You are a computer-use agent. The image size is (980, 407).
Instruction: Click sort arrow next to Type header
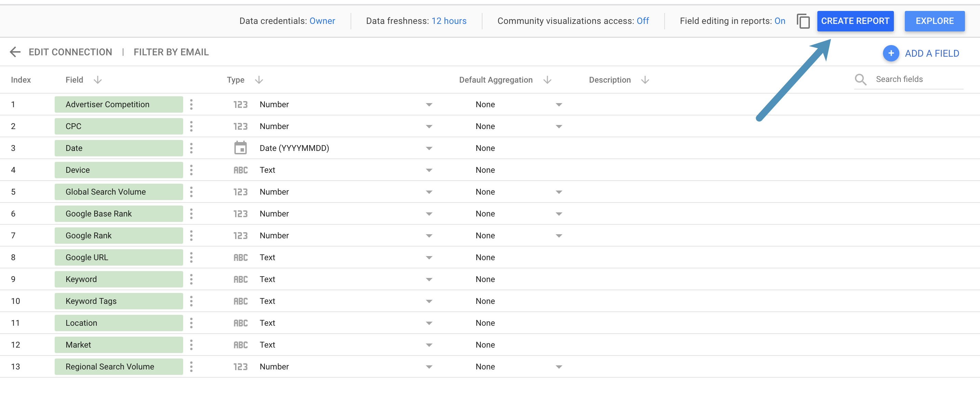point(259,80)
